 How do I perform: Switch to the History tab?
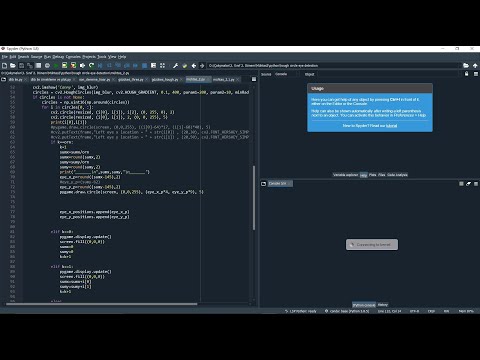click(x=383, y=305)
